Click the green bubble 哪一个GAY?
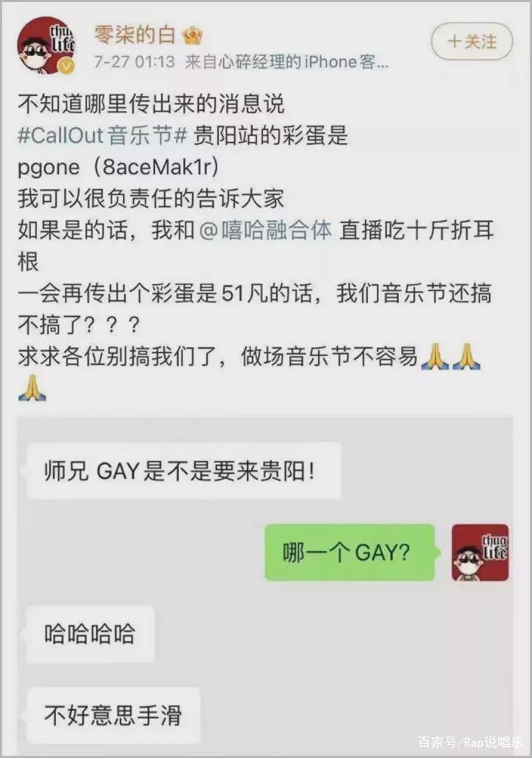 point(349,552)
